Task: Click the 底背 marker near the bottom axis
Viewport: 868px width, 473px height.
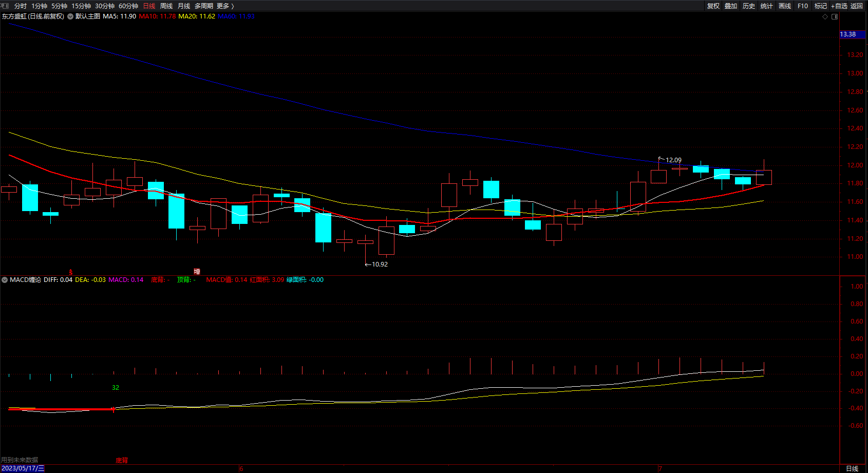Action: 122,460
